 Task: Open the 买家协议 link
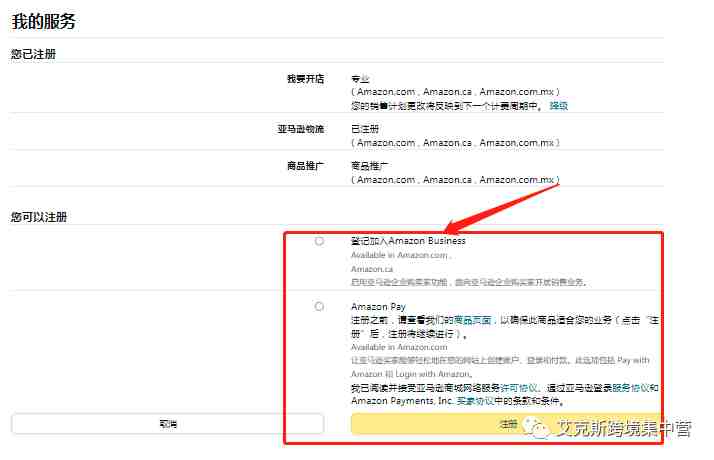[475, 401]
